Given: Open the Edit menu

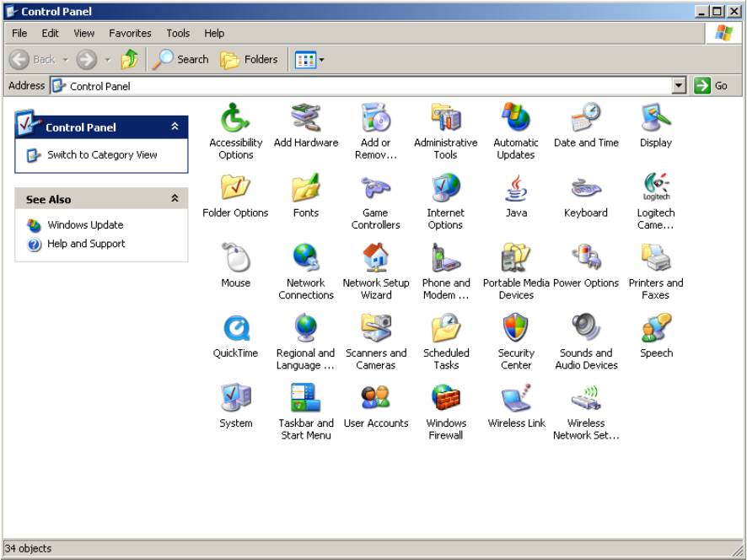Looking at the screenshot, I should tap(50, 34).
